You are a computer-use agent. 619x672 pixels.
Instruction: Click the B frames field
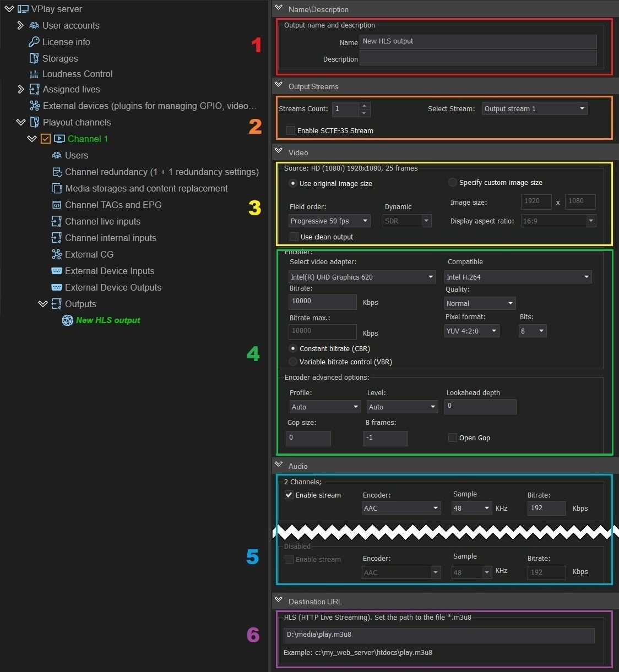click(x=385, y=438)
